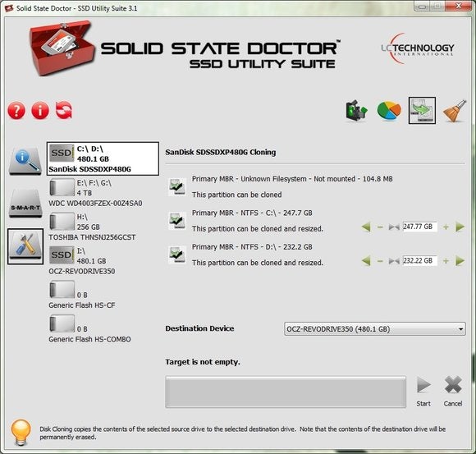Open the drive backup imaging tool icon
Viewport: 476px width, 454px height.
pos(357,111)
